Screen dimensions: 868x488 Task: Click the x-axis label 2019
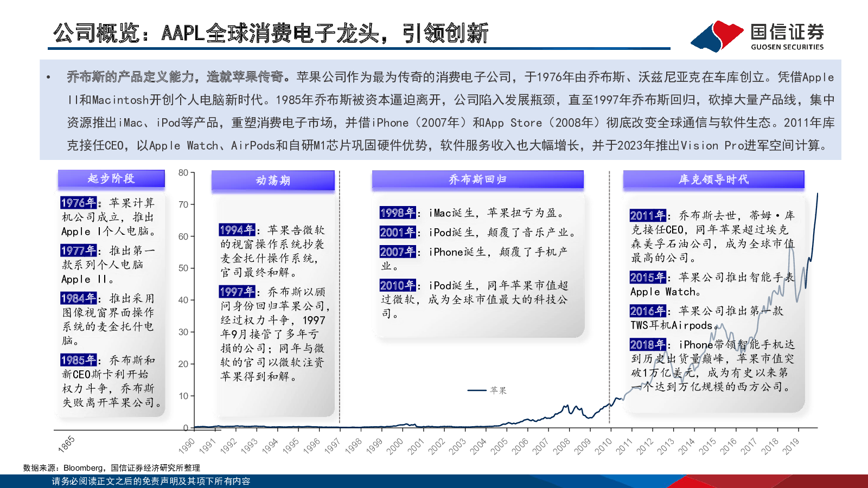click(x=791, y=446)
